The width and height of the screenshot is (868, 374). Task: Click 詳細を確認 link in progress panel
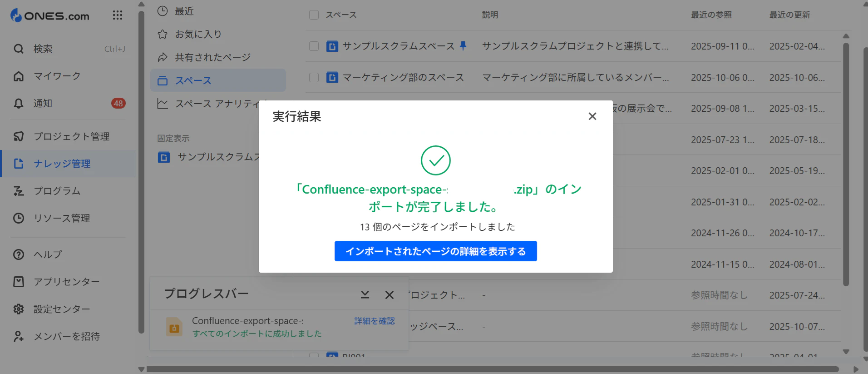[x=375, y=321]
